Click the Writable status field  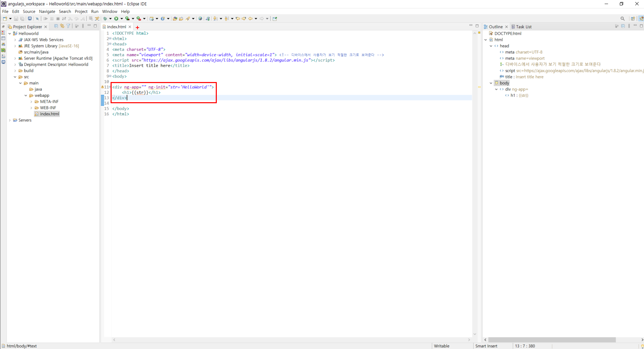[441, 346]
